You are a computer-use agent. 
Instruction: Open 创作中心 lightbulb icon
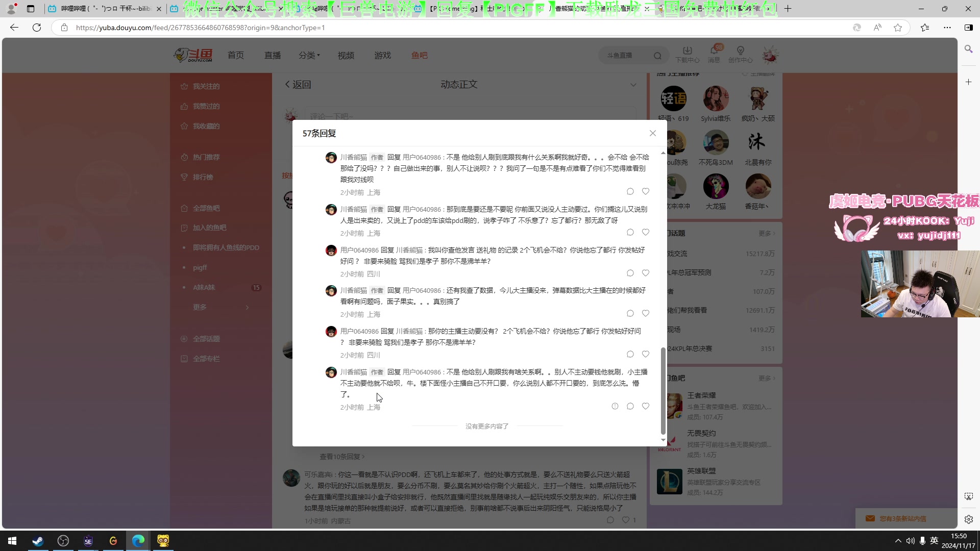[x=741, y=55]
